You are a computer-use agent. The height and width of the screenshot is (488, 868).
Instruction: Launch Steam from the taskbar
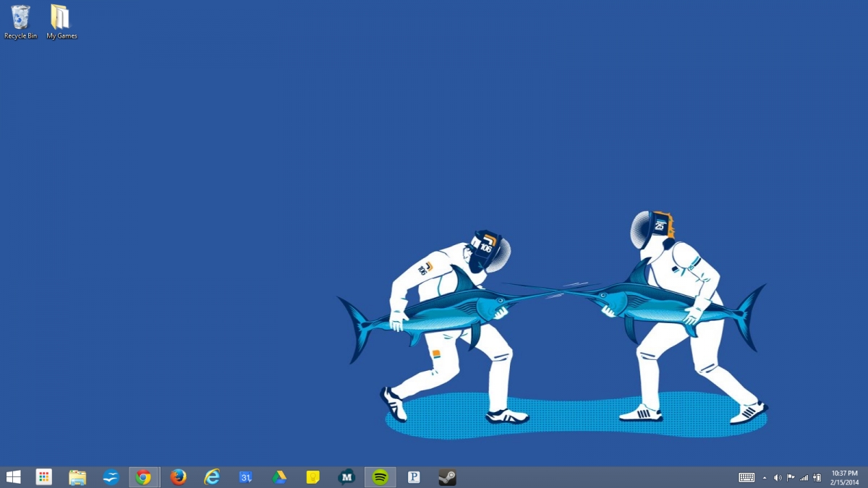pos(447,477)
